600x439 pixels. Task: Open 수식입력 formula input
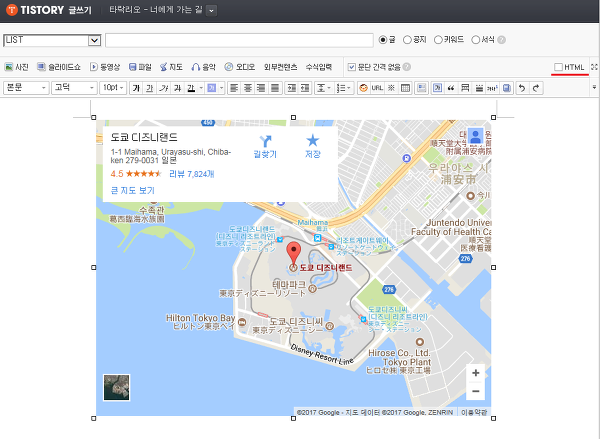pyautogui.click(x=319, y=67)
